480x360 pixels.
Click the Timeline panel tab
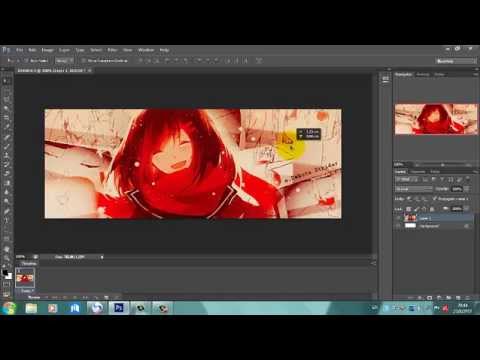(x=29, y=264)
